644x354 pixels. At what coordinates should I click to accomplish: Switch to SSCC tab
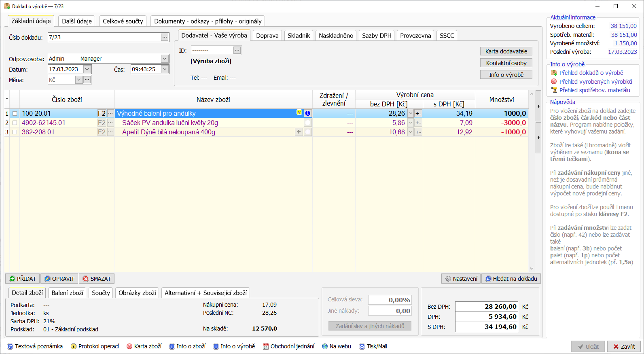coord(447,36)
